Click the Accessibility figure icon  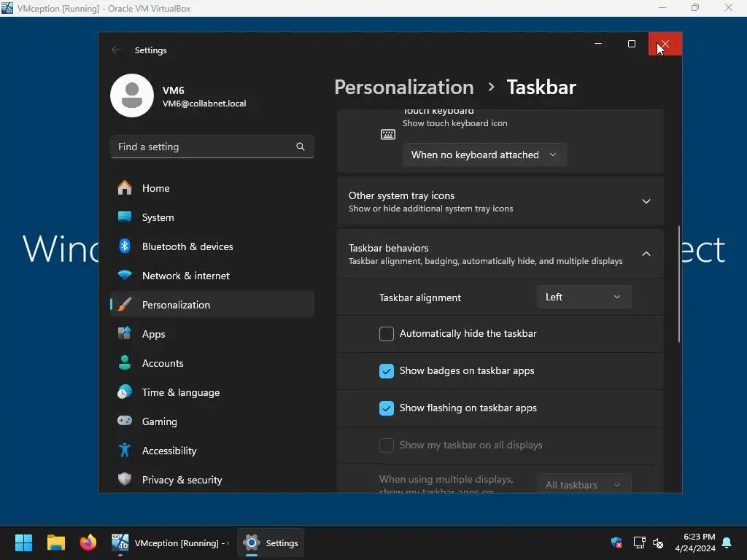pyautogui.click(x=124, y=450)
